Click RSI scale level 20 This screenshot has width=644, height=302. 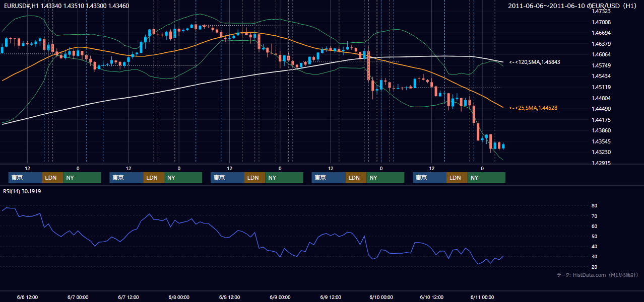tap(594, 267)
